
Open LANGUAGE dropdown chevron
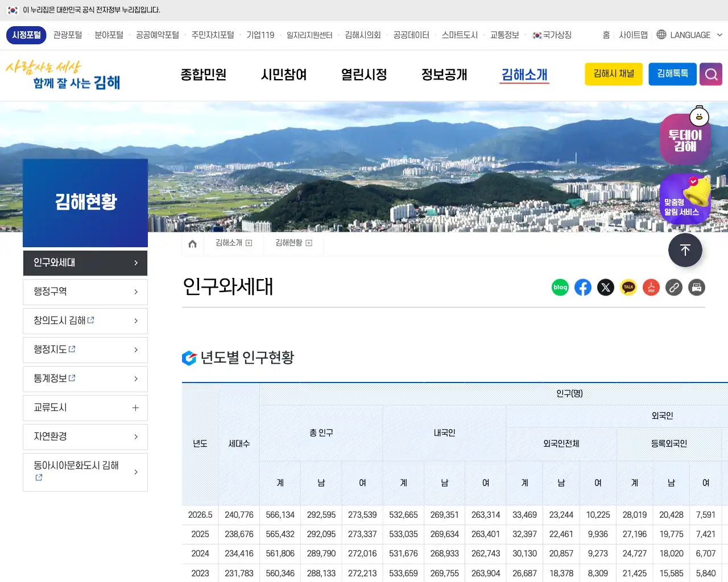point(719,35)
